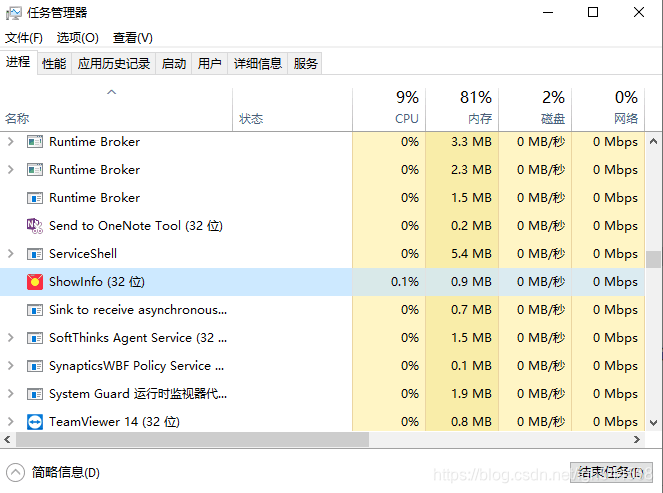Switch to the 进程 tab
The image size is (663, 493).
point(18,62)
